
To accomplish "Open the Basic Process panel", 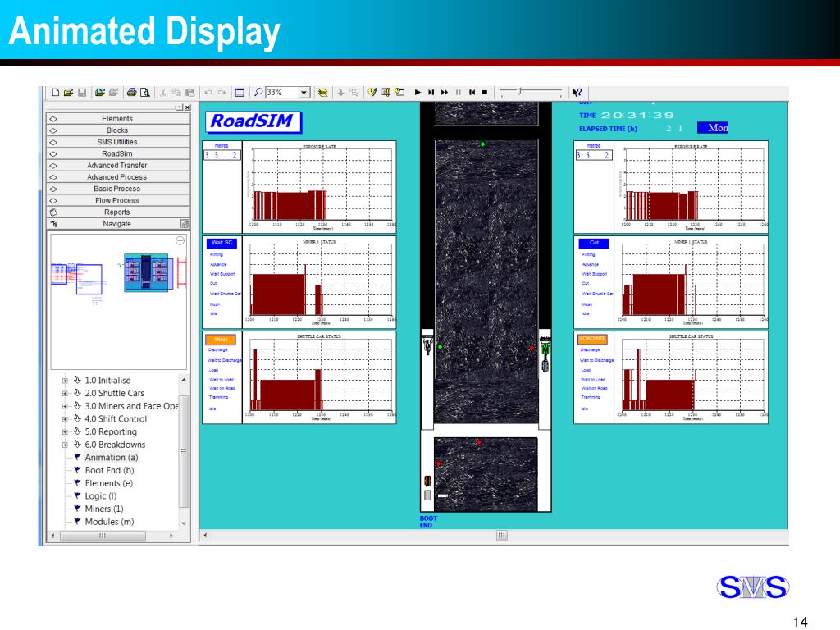I will pyautogui.click(x=118, y=189).
